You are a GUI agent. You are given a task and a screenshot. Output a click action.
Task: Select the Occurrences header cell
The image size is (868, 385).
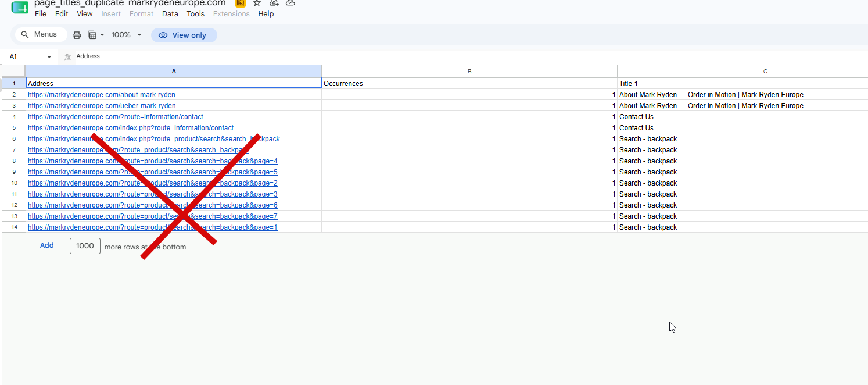pyautogui.click(x=469, y=84)
